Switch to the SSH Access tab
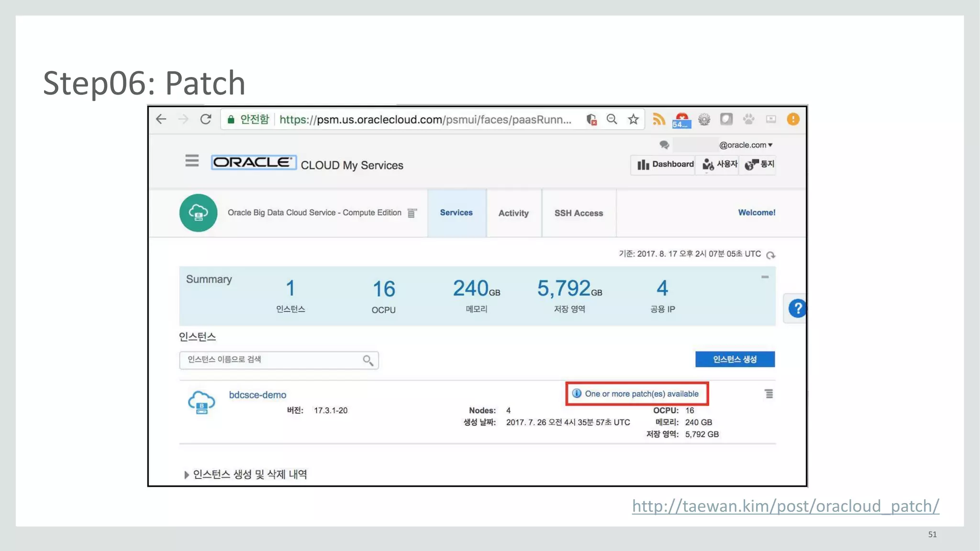 tap(579, 213)
